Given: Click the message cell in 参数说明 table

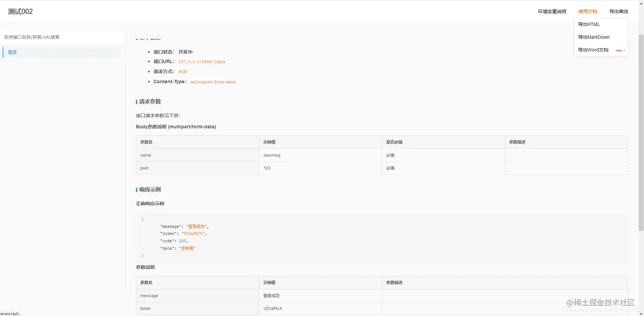Looking at the screenshot, I should click(198, 296).
